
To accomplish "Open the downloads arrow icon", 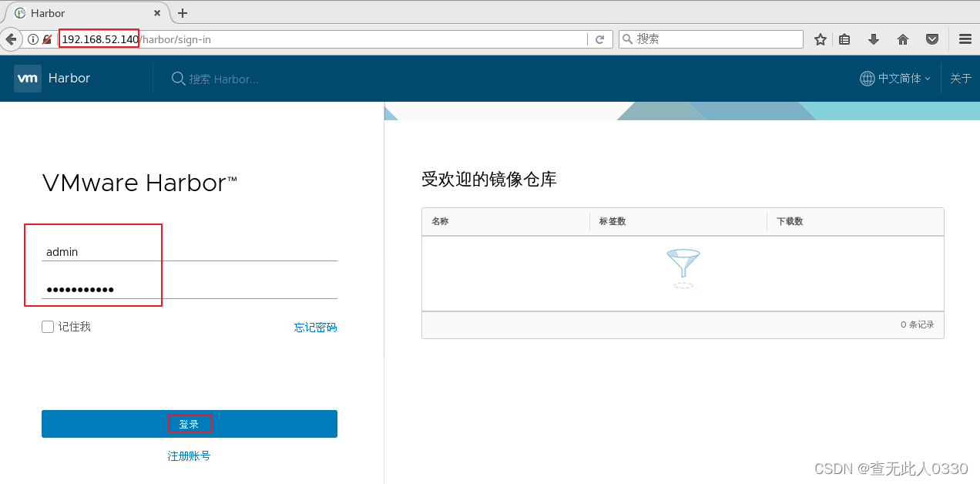I will [x=873, y=39].
